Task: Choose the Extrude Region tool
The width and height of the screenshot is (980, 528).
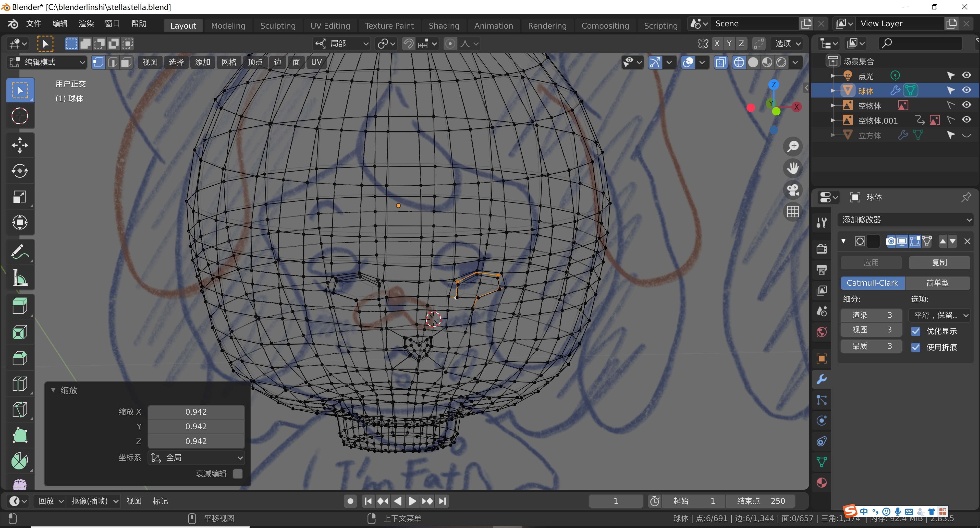Action: click(20, 306)
